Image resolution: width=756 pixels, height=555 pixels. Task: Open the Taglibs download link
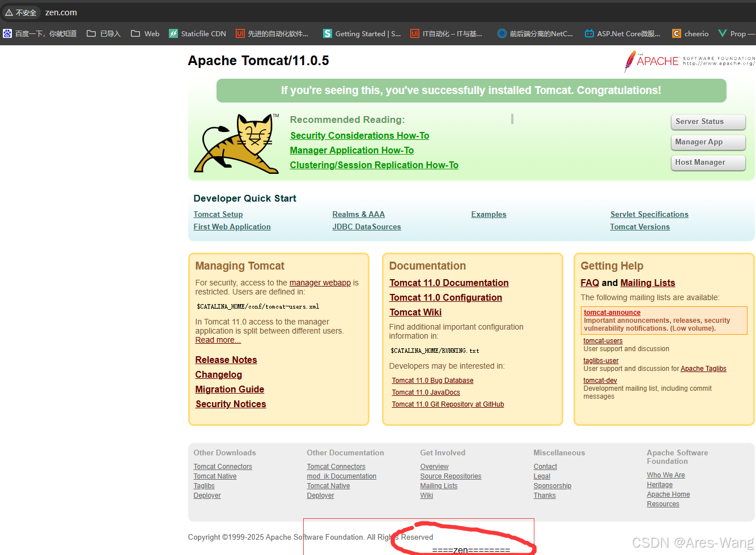coord(204,486)
